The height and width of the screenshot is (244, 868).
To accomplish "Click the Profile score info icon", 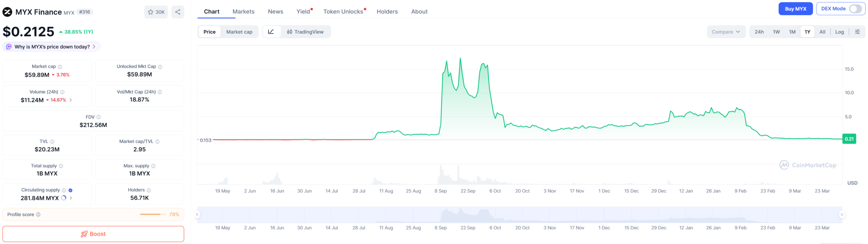I will click(x=38, y=215).
